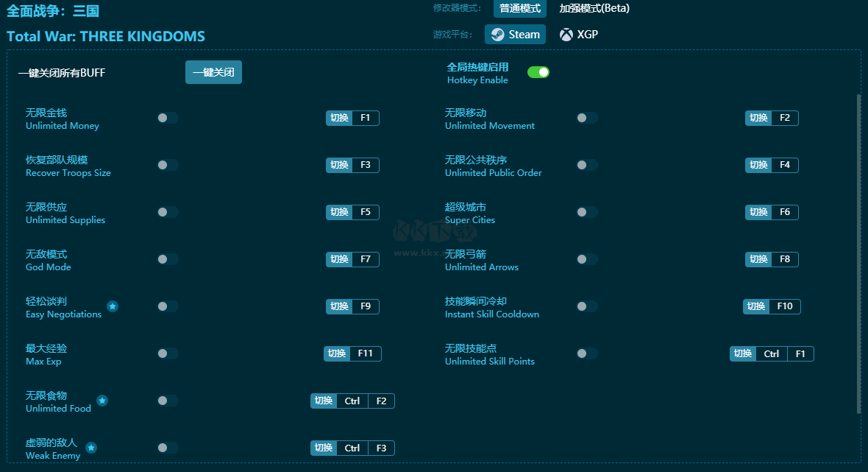This screenshot has height=472, width=868.
Task: Click 切换 button for F5 hotkey
Action: click(339, 212)
